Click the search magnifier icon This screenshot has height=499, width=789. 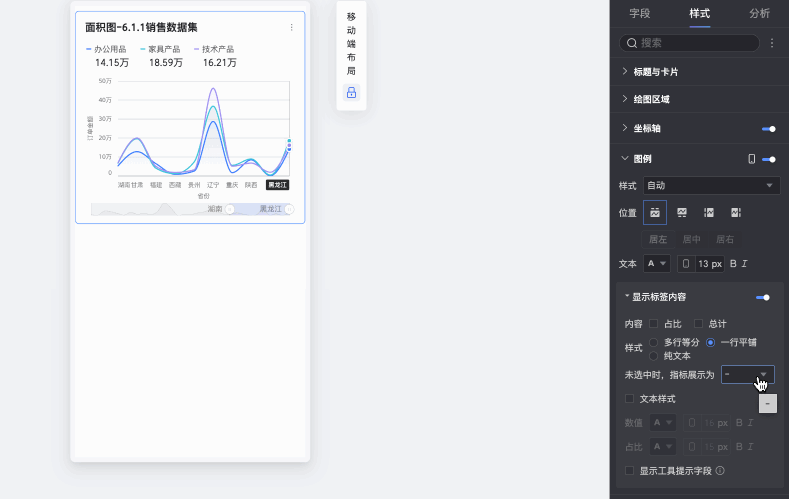(x=632, y=43)
